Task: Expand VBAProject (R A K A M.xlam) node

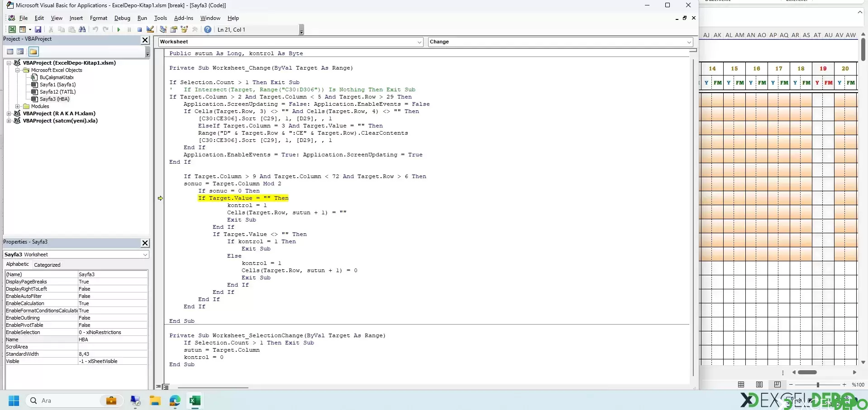Action: 9,113
